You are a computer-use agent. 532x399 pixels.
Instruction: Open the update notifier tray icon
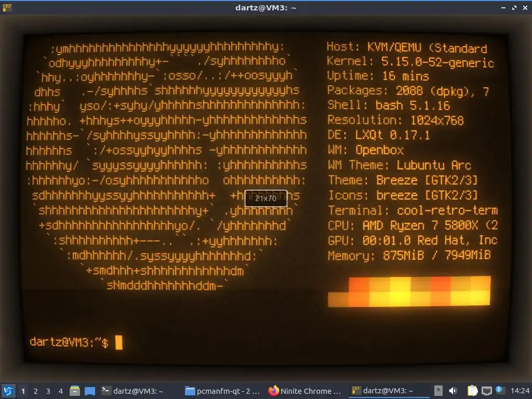click(x=500, y=390)
